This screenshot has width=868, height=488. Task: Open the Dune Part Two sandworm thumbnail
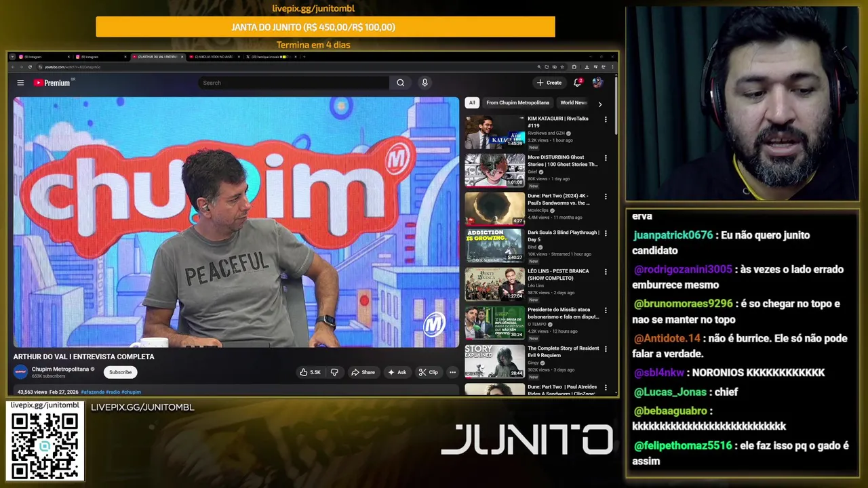[494, 209]
